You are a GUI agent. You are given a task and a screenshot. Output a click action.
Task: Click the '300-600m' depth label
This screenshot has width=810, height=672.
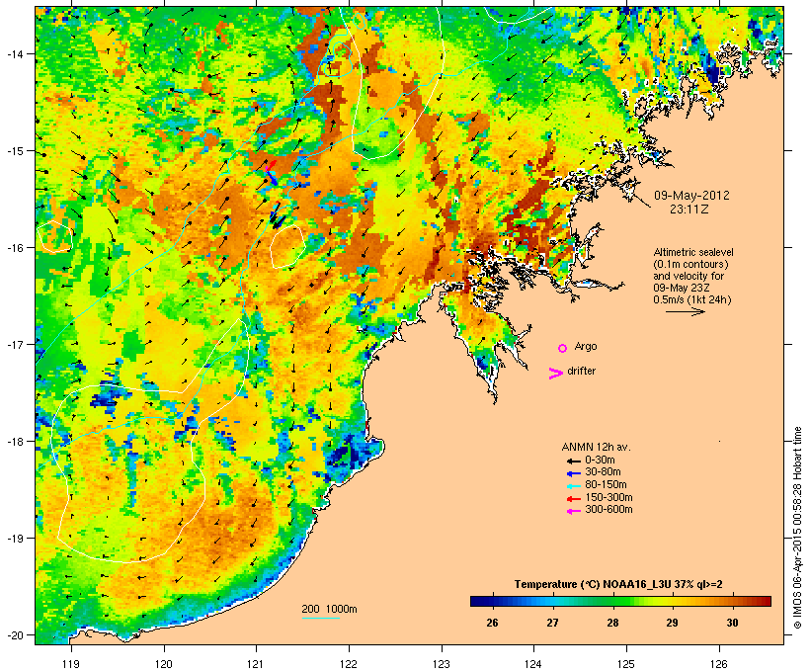[608, 510]
